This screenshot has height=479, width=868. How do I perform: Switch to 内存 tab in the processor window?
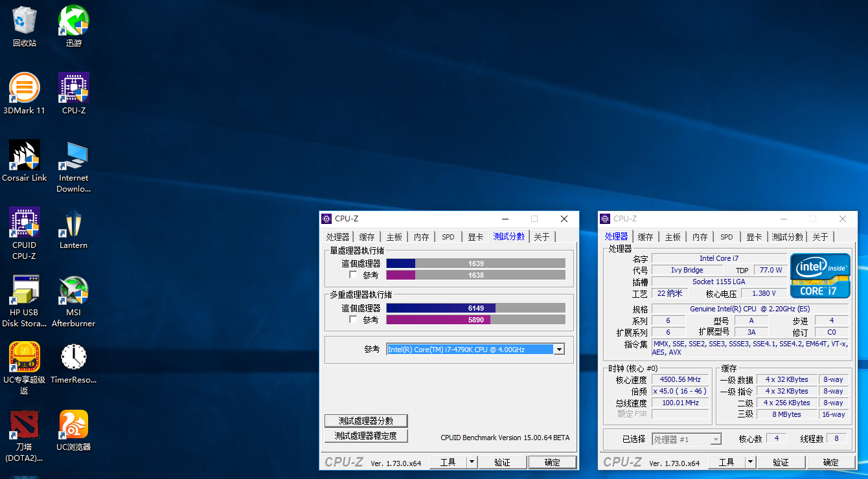click(700, 237)
